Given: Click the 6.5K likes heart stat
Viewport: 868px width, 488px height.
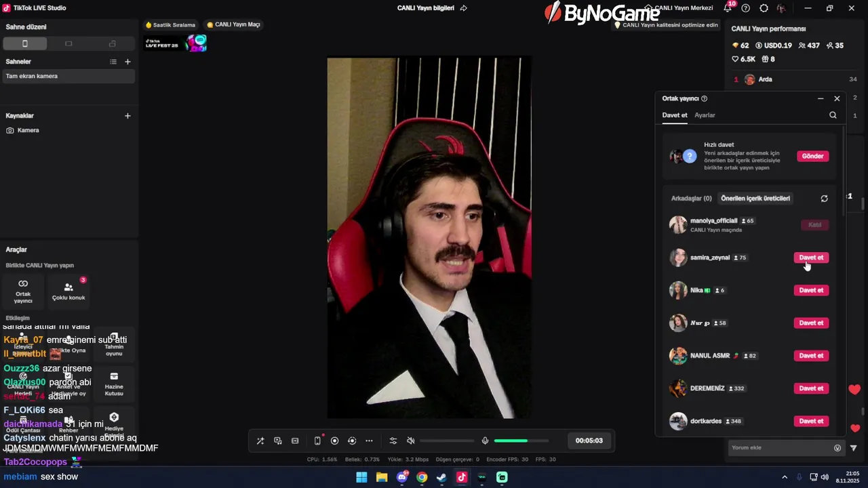Looking at the screenshot, I should click(x=744, y=59).
